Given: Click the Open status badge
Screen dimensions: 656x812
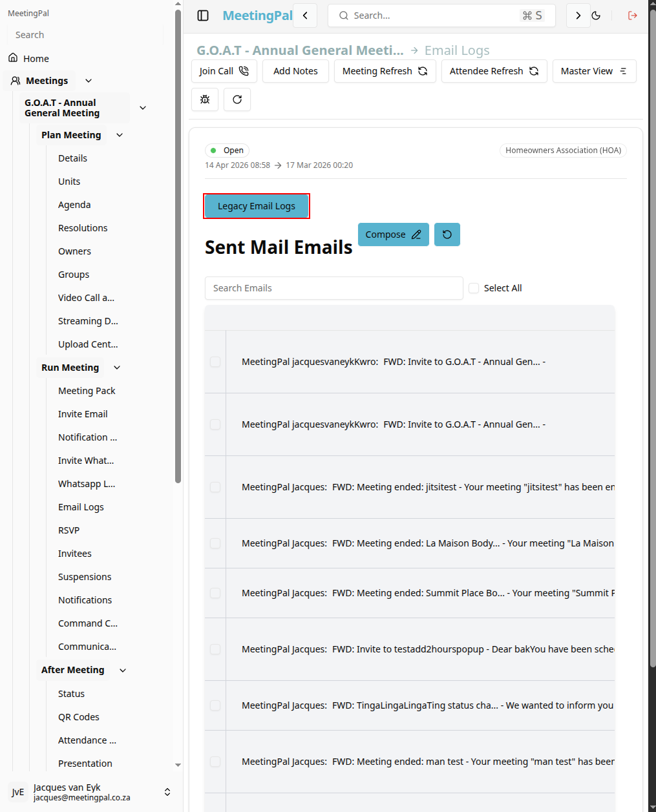Looking at the screenshot, I should [x=227, y=151].
